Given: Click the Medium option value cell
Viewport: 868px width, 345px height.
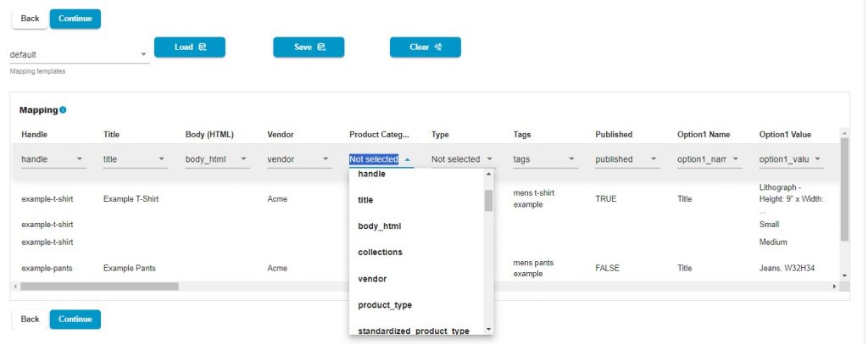Looking at the screenshot, I should pyautogui.click(x=773, y=242).
